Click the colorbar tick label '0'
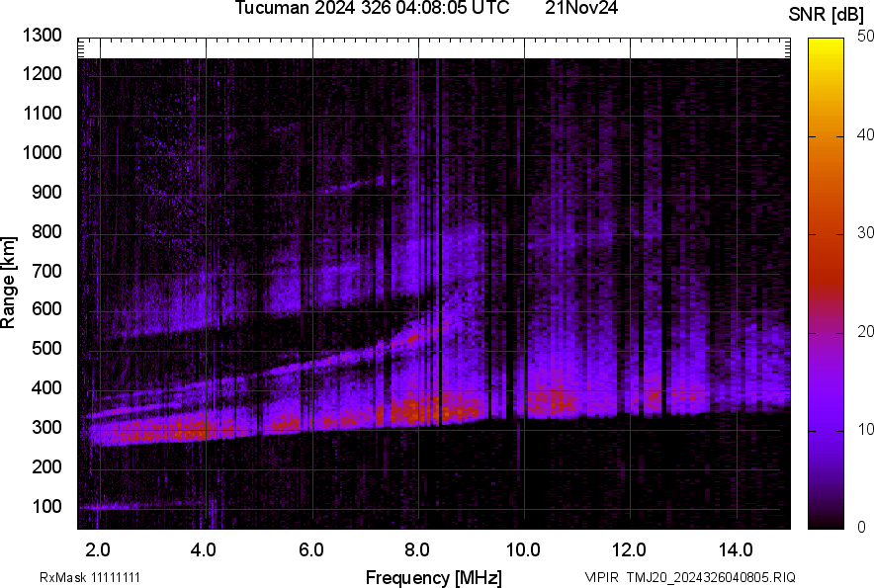Image resolution: width=874 pixels, height=588 pixels. tap(862, 527)
